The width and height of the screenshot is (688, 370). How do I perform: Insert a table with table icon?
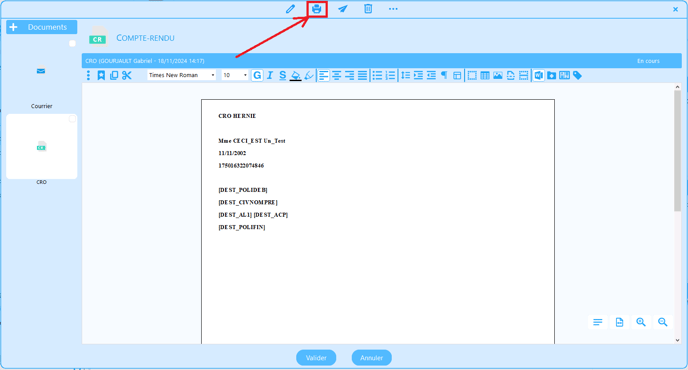coord(485,75)
